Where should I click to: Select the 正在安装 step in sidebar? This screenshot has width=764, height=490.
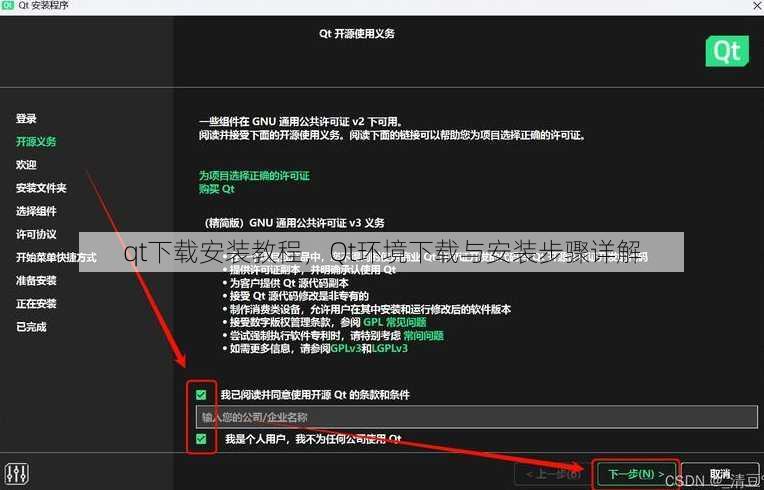36,303
